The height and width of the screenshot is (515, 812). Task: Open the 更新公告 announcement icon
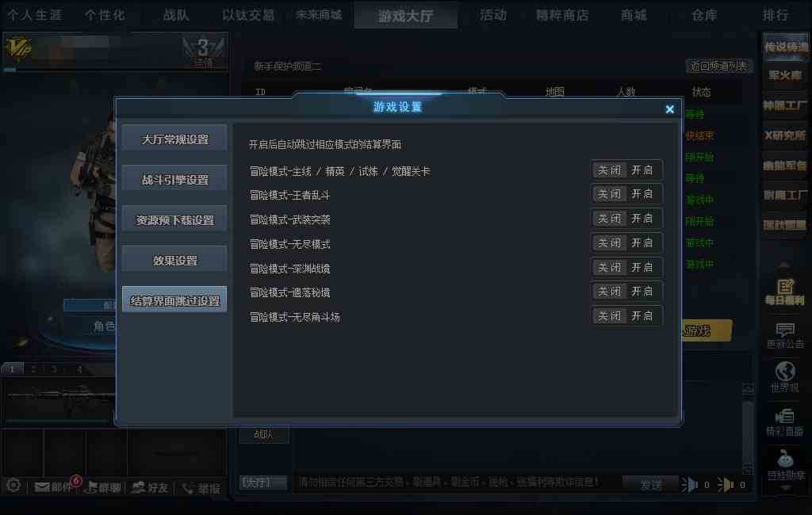pyautogui.click(x=784, y=335)
